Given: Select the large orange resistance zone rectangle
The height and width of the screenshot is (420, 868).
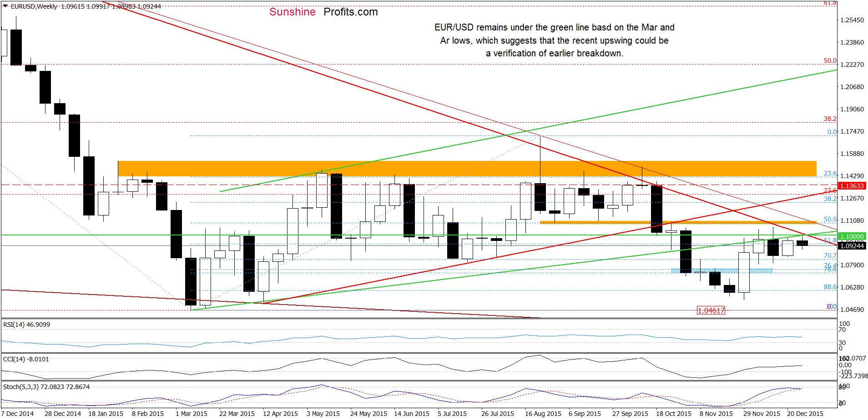Looking at the screenshot, I should point(467,169).
